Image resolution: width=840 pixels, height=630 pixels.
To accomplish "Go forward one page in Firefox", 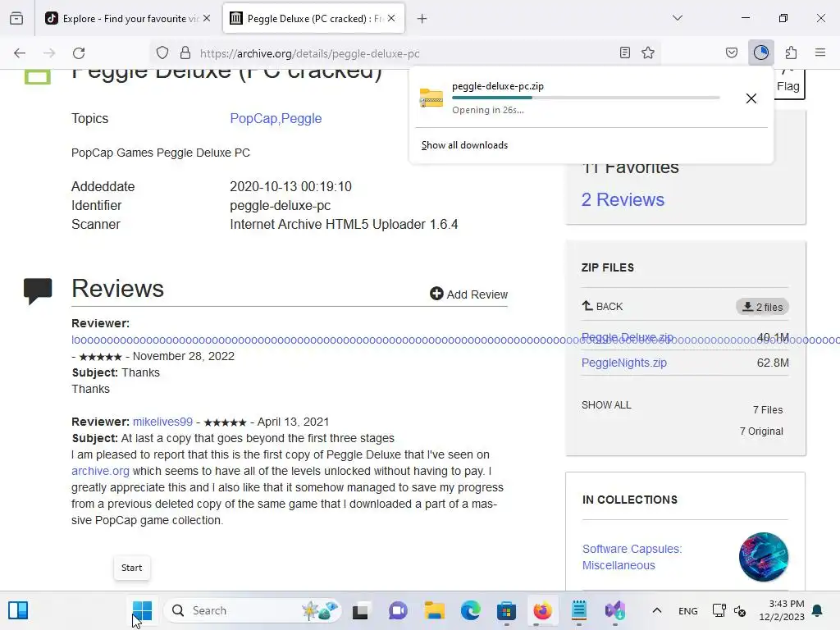I will (x=49, y=52).
